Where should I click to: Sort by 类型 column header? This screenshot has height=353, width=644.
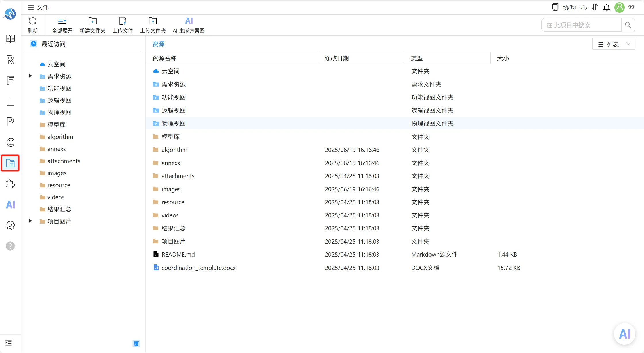click(x=417, y=58)
